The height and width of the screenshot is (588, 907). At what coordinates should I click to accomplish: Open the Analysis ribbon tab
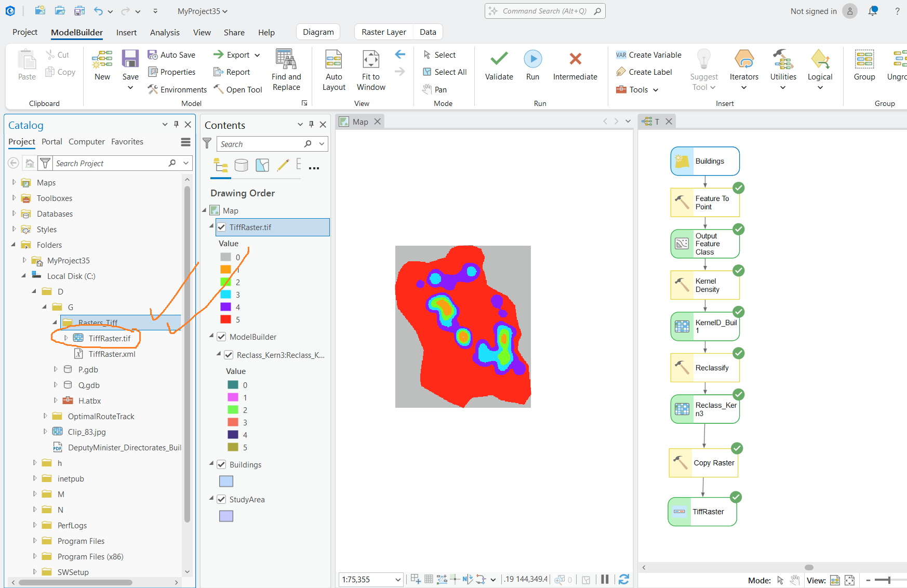(x=165, y=32)
